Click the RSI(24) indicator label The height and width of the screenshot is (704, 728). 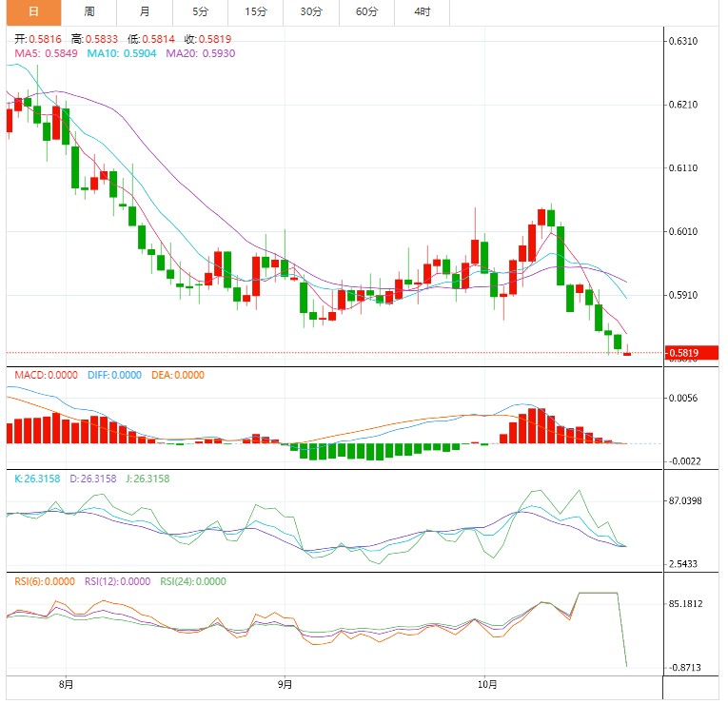point(193,581)
